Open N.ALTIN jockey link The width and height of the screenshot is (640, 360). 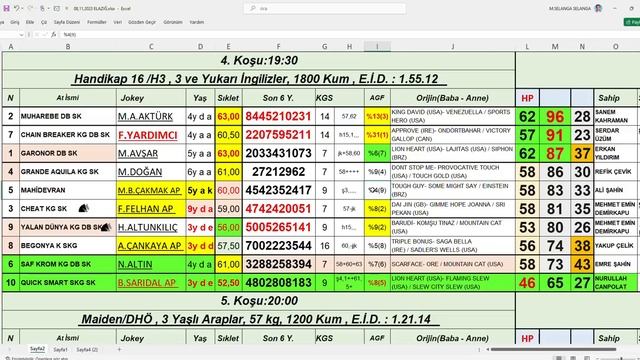point(135,264)
